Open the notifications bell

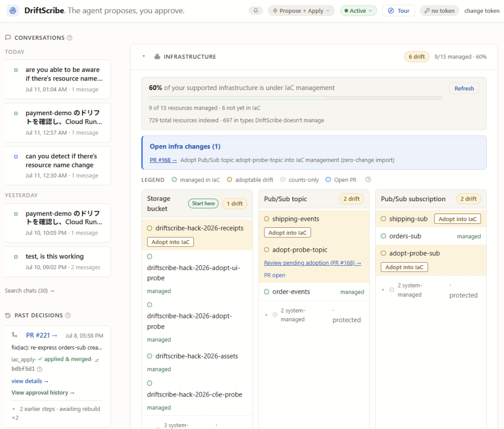click(255, 11)
